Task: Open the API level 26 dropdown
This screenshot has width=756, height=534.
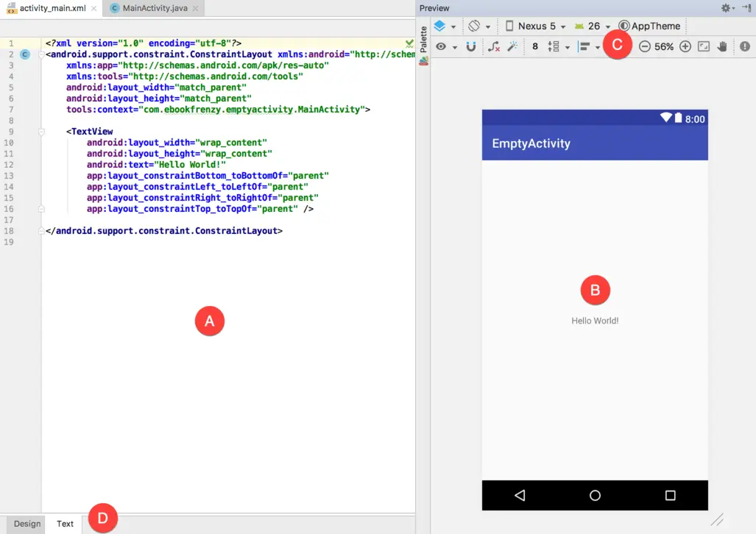Action: pyautogui.click(x=593, y=26)
